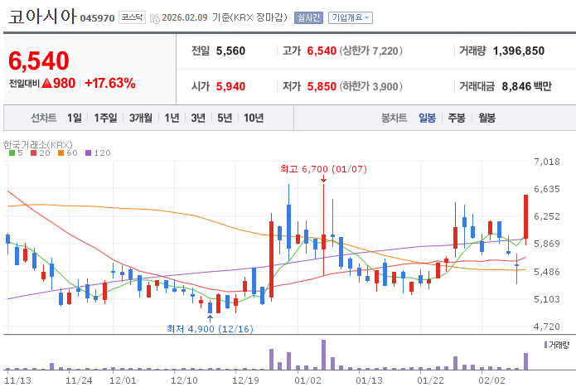Click the 최고 6,700 (01/07) marker label
576x392 pixels.
[x=323, y=169]
